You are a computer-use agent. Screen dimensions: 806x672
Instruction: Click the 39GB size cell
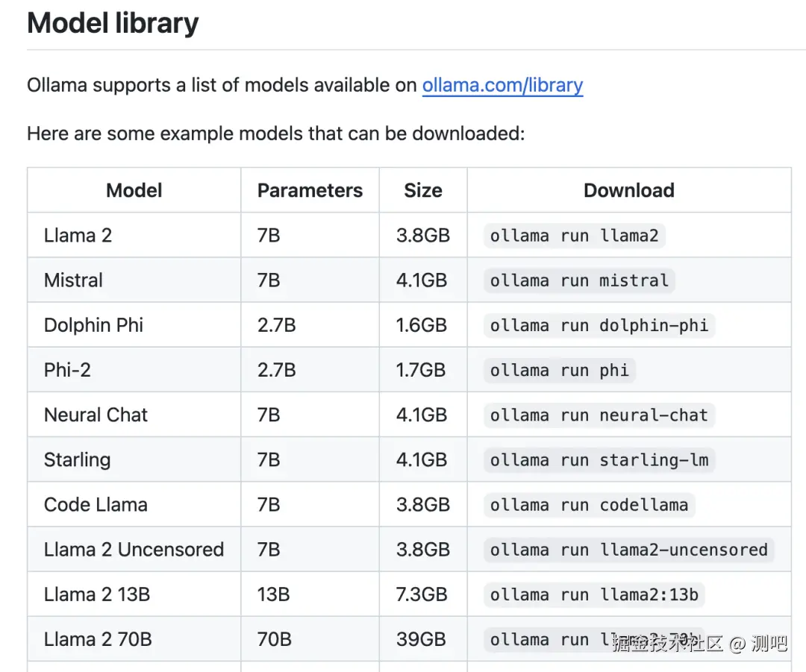point(421,639)
